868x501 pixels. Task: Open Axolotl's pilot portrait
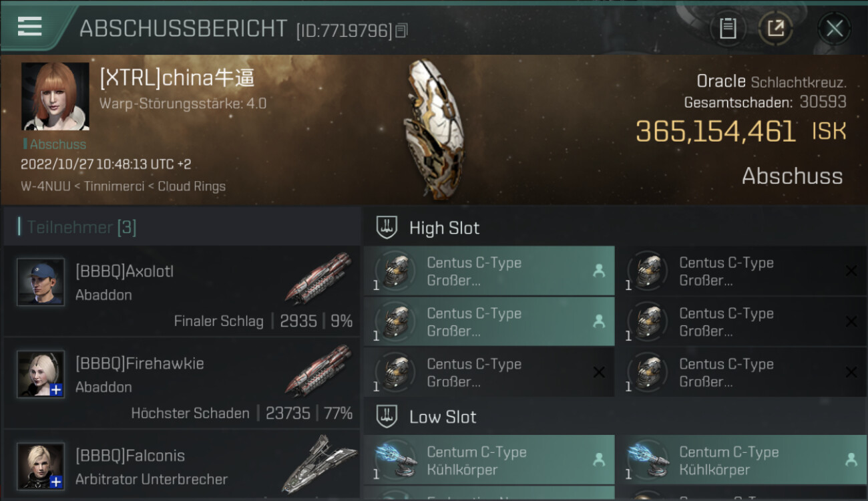pos(41,282)
